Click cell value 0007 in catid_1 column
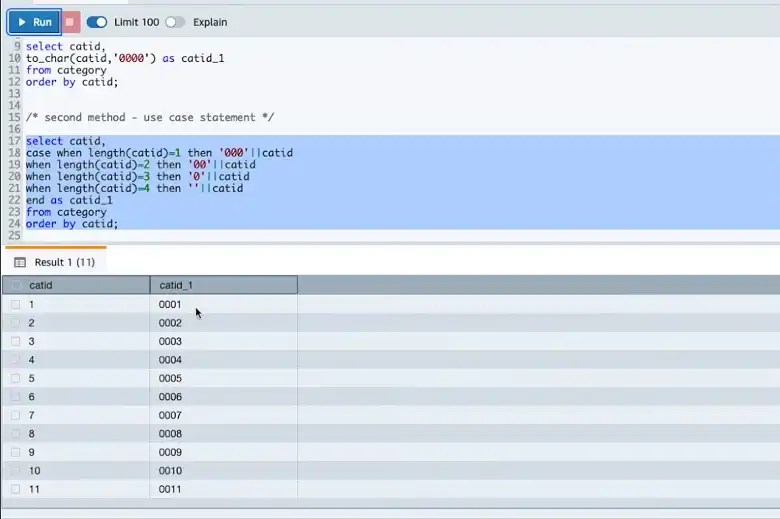 [170, 415]
